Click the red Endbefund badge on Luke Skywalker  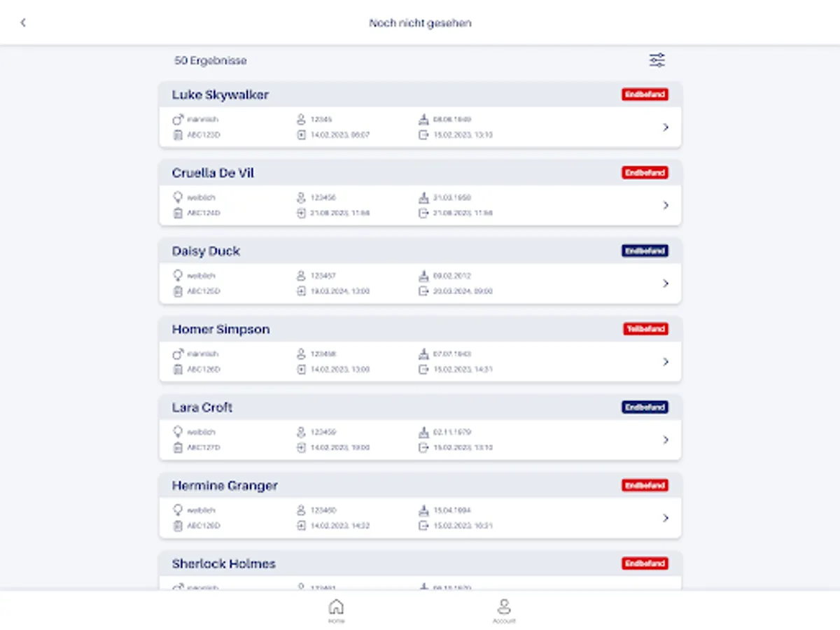(x=645, y=94)
